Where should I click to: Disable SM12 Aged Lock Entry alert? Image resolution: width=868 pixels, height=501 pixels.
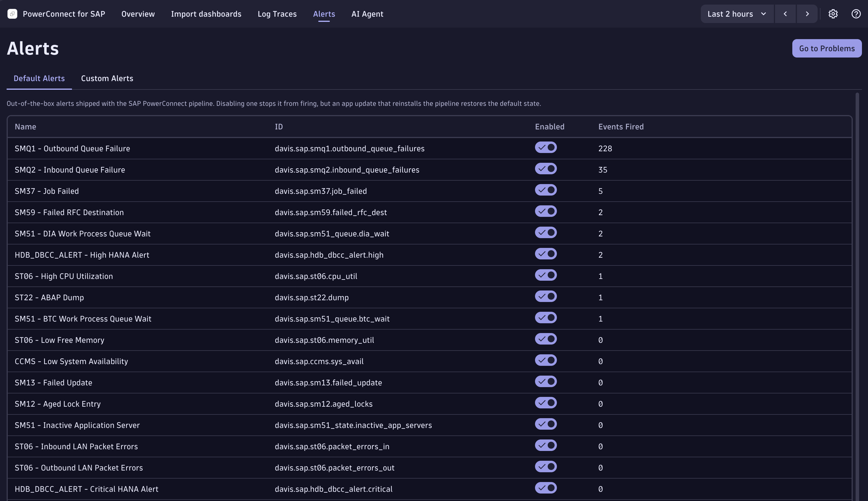click(546, 403)
